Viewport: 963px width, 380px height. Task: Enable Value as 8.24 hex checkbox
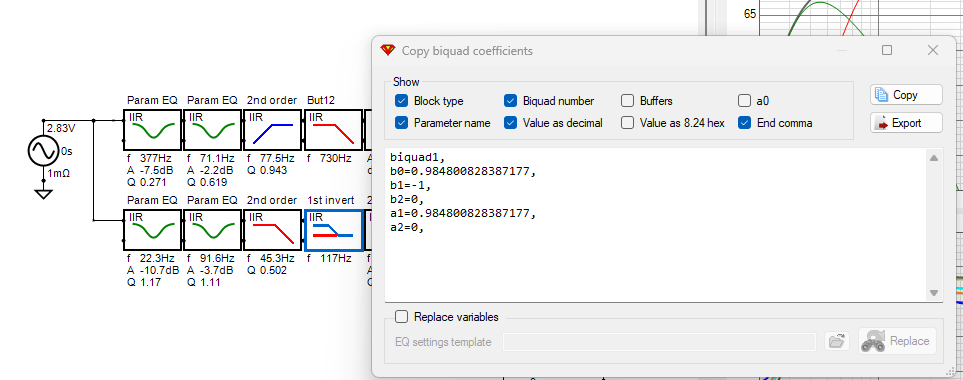point(627,123)
